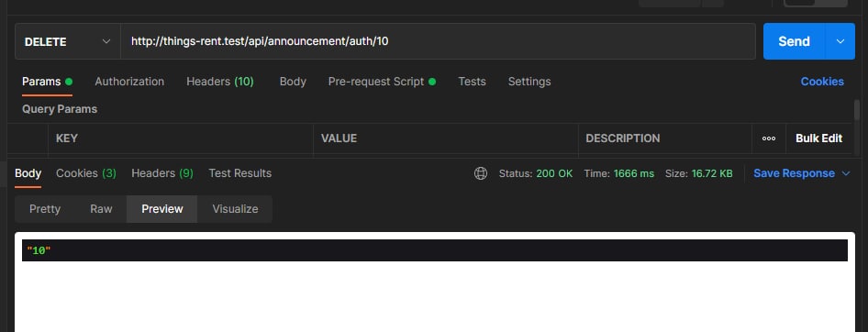Switch to the request Body tab
Viewport: 868px width, 332px height.
coord(293,82)
